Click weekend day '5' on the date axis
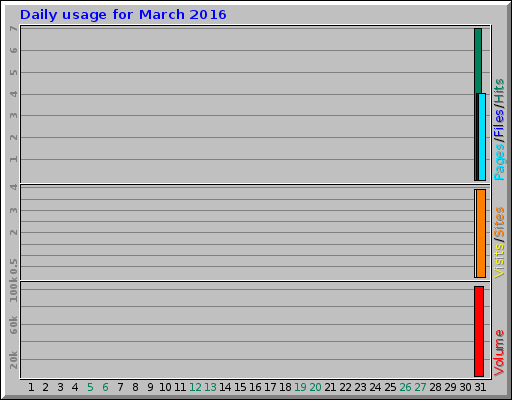This screenshot has height=400, width=512. pos(90,387)
